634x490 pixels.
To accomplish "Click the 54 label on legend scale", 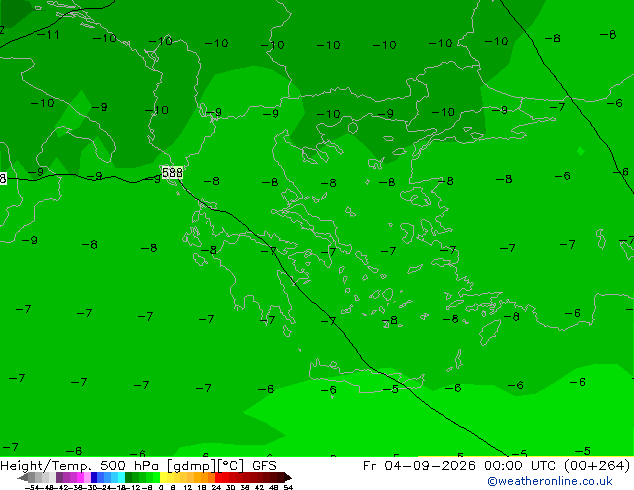I will coord(288,487).
